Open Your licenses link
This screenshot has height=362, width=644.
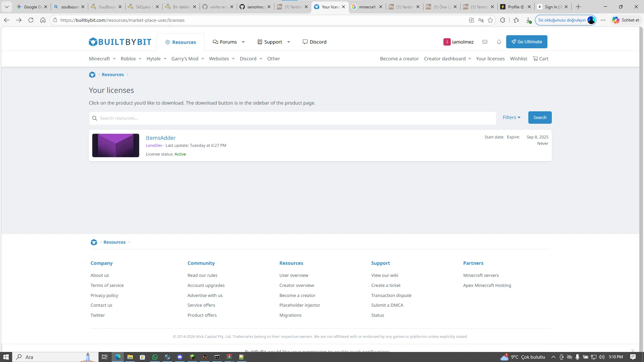pyautogui.click(x=490, y=59)
